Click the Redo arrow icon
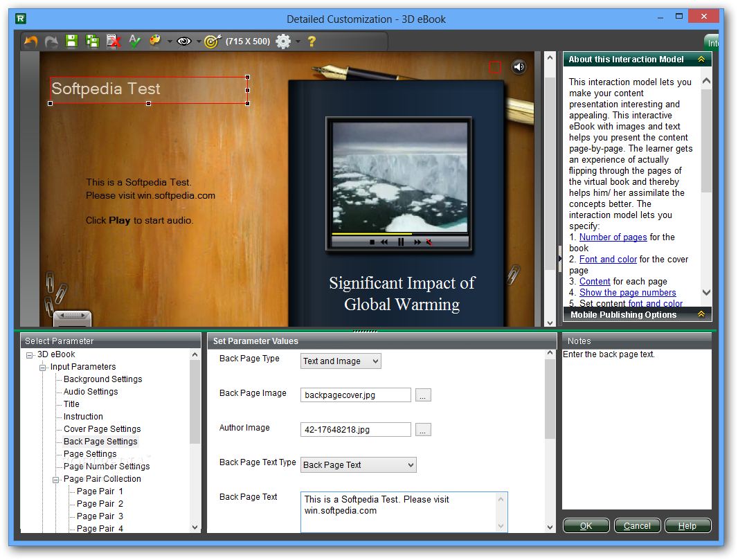The height and width of the screenshot is (560, 738). click(x=51, y=42)
